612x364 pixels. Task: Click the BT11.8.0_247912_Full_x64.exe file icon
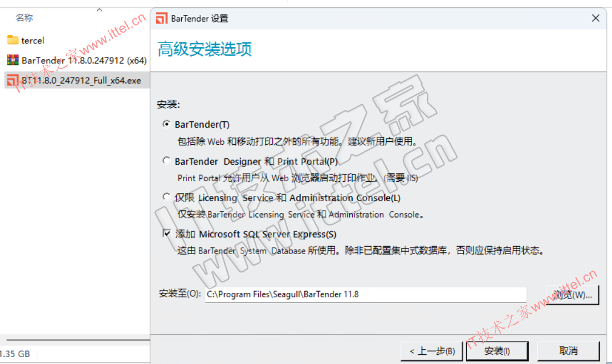(x=13, y=80)
